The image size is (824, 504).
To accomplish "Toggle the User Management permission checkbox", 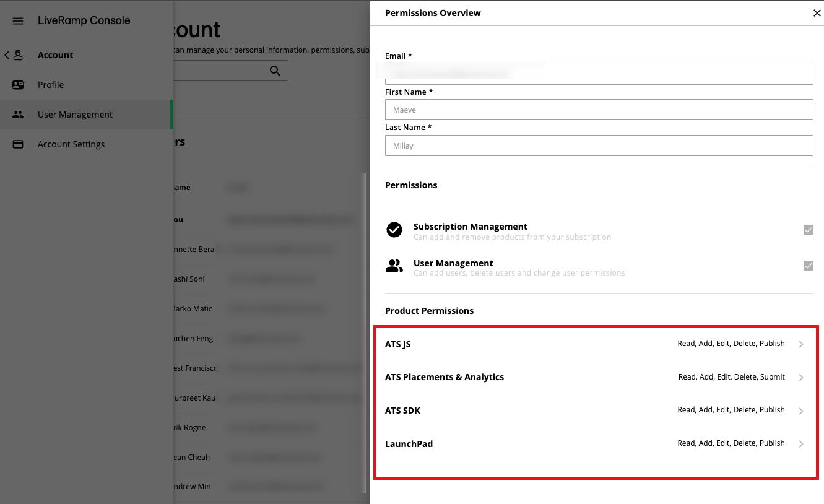I will tap(808, 266).
